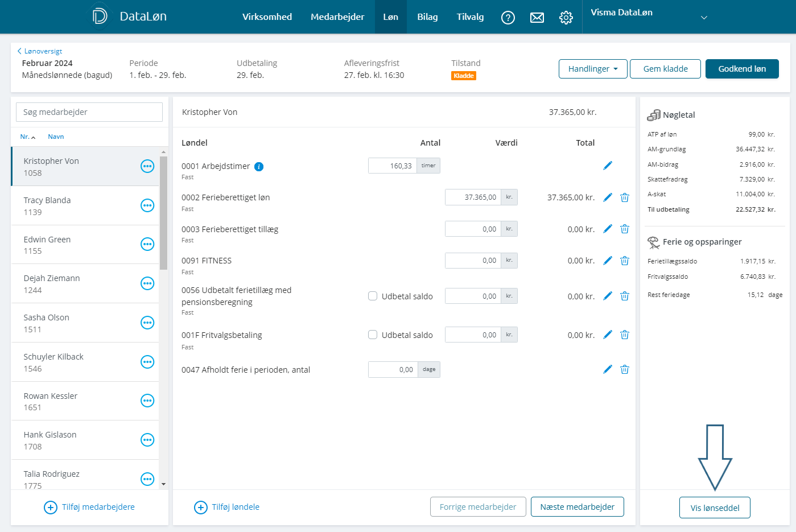796x532 pixels.
Task: Open options menu for Tracy Blanda
Action: [x=147, y=205]
